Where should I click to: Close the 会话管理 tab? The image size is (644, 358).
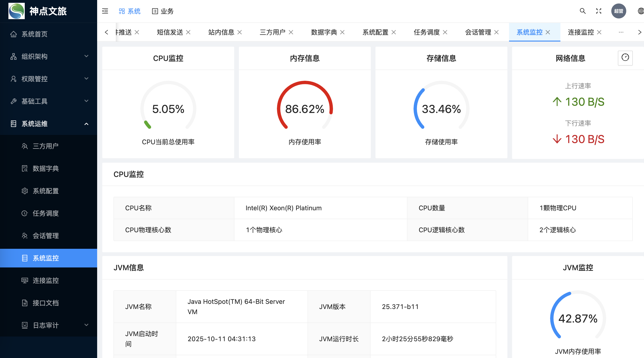click(496, 32)
